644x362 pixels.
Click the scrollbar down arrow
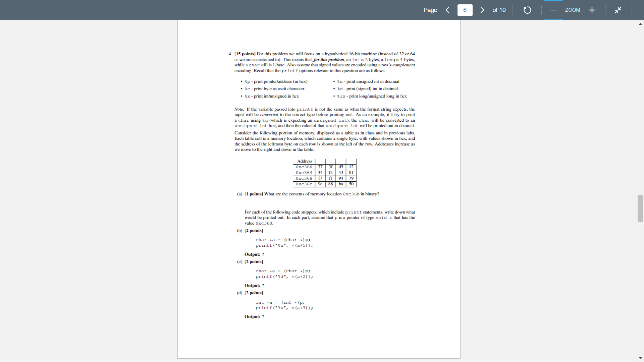click(x=640, y=358)
